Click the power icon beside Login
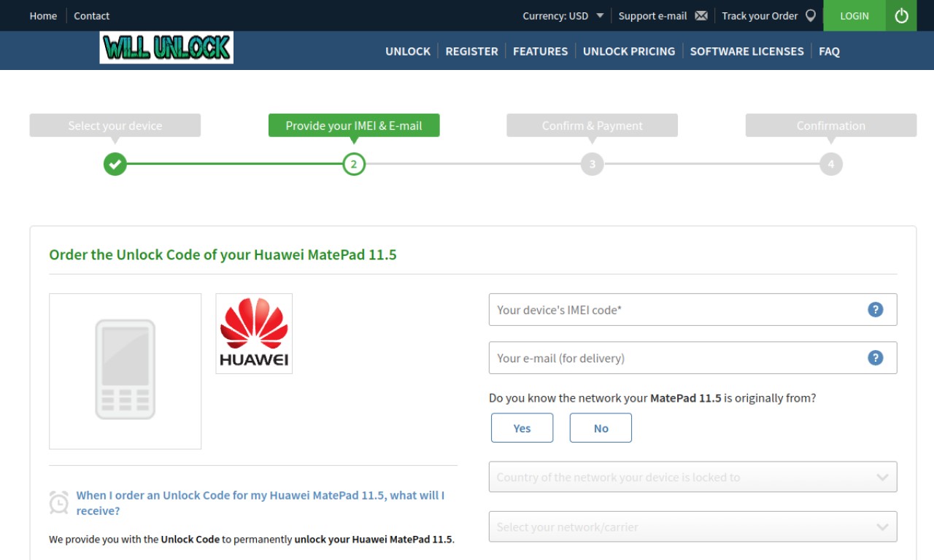This screenshot has width=934, height=560. (x=901, y=15)
